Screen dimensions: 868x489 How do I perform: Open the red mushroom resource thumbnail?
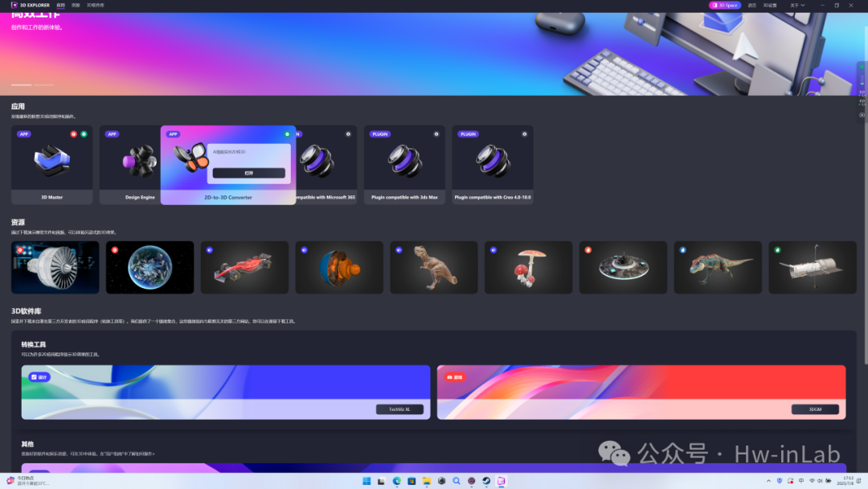[529, 267]
